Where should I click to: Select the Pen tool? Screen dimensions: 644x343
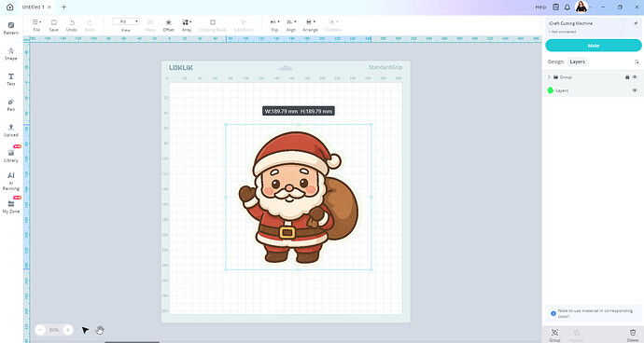[11, 104]
